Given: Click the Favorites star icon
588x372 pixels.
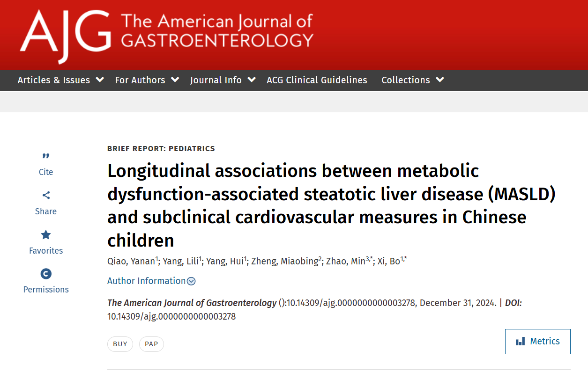Looking at the screenshot, I should 46,234.
